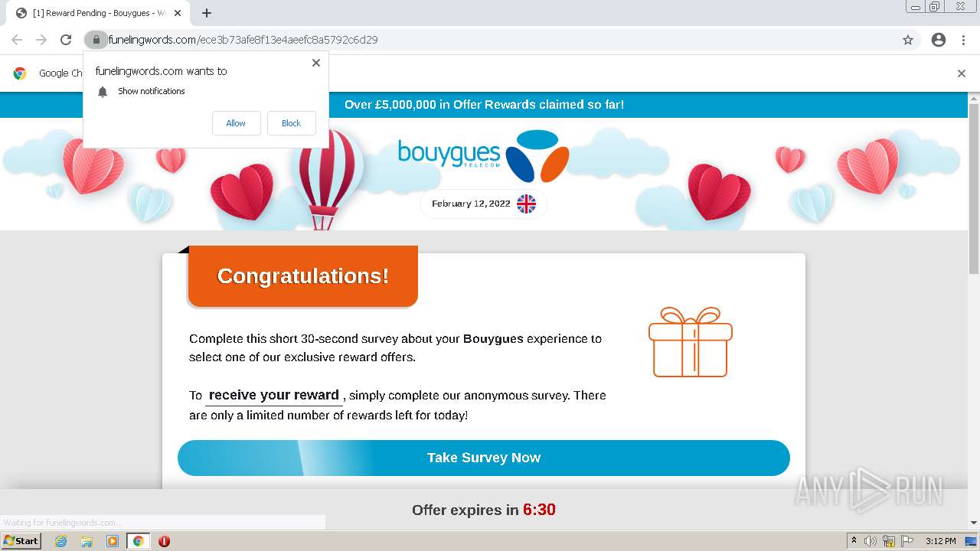Viewport: 980px width, 551px height.
Task: Click the padlock site info icon
Action: pos(96,40)
